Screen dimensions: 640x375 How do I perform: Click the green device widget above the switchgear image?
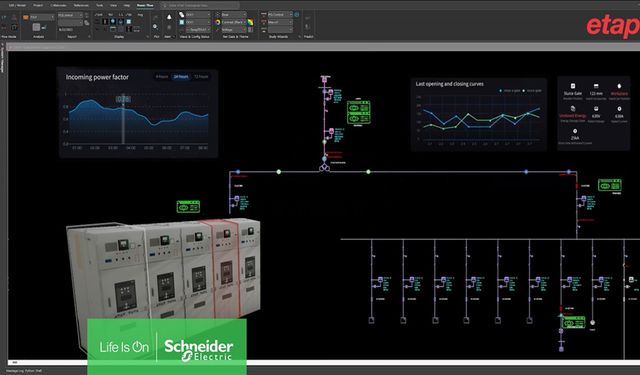(188, 206)
